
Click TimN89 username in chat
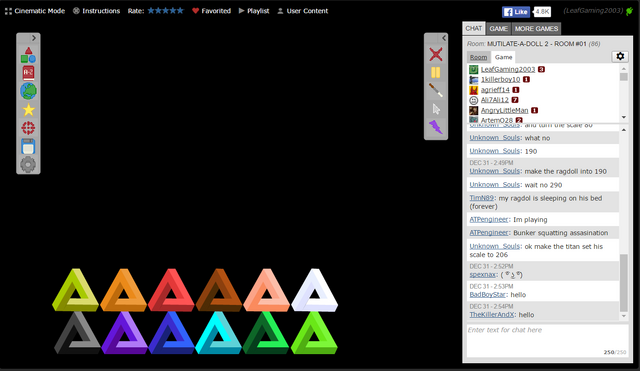pos(481,198)
